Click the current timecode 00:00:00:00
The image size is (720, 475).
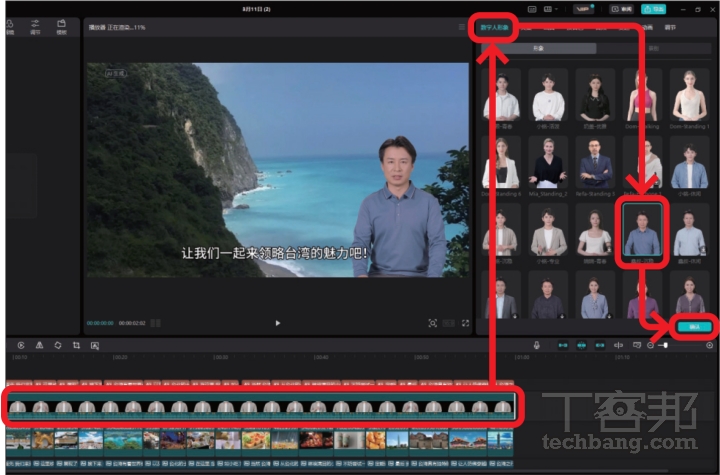[x=100, y=323]
